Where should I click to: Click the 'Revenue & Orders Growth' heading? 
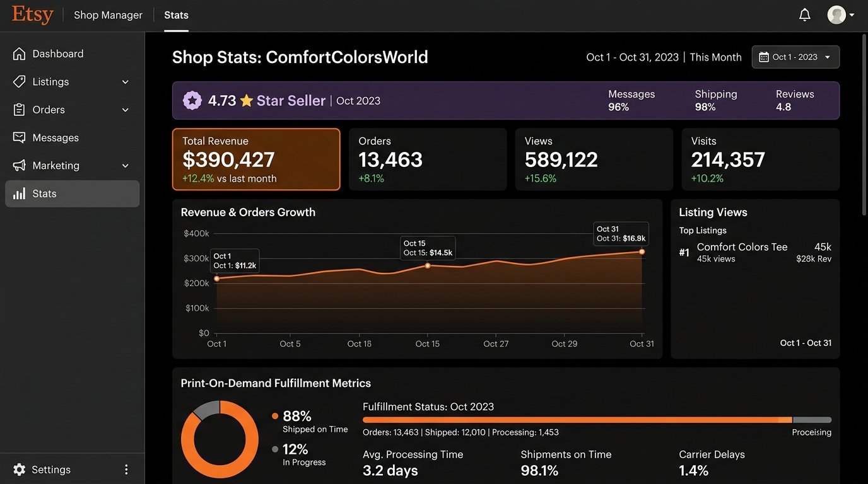pyautogui.click(x=248, y=212)
